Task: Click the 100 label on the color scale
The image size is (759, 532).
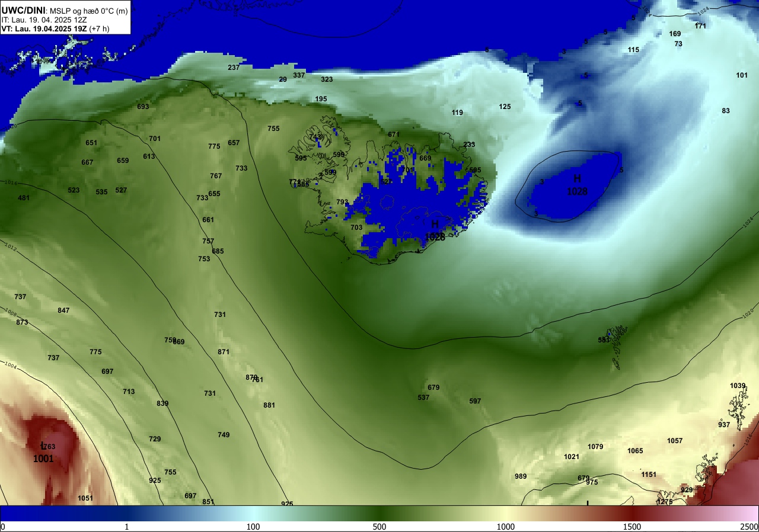Action: pyautogui.click(x=253, y=527)
